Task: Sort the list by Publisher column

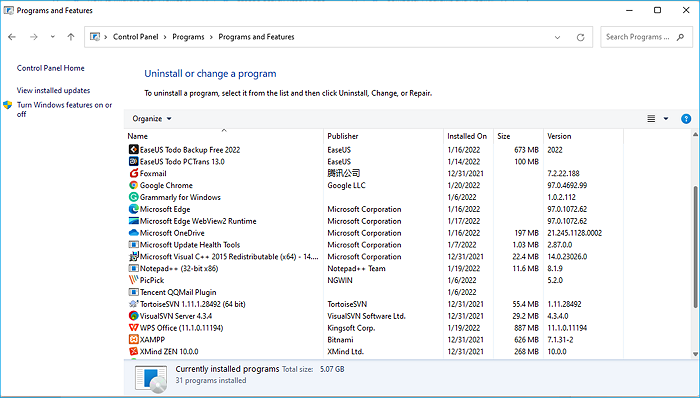Action: (383, 136)
